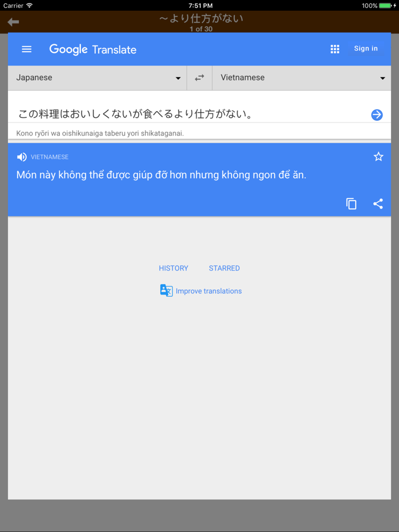Tap the back arrow in header
399x532 pixels.
click(13, 22)
